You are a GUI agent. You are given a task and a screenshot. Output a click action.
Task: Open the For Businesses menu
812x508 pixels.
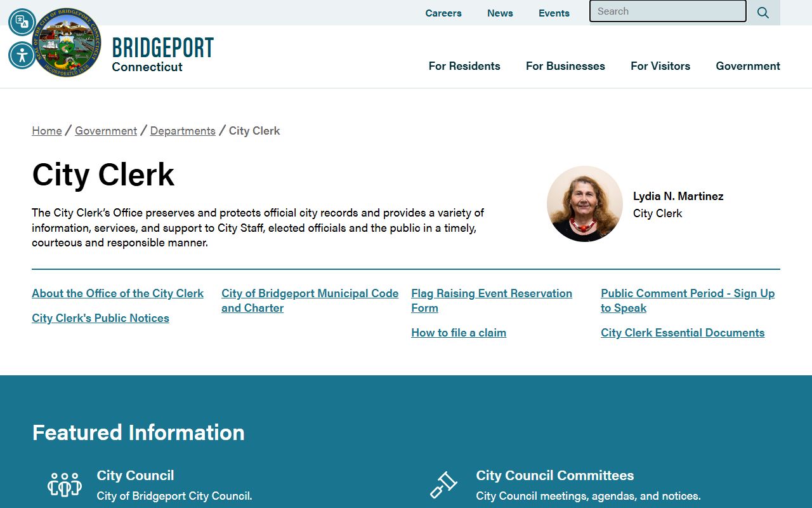(x=565, y=66)
